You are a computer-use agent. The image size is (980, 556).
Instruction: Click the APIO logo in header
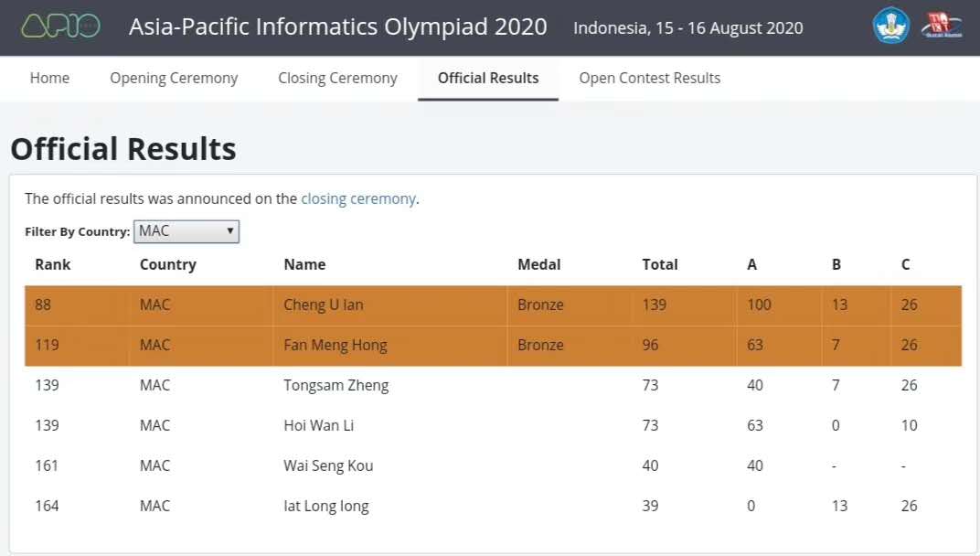point(60,27)
